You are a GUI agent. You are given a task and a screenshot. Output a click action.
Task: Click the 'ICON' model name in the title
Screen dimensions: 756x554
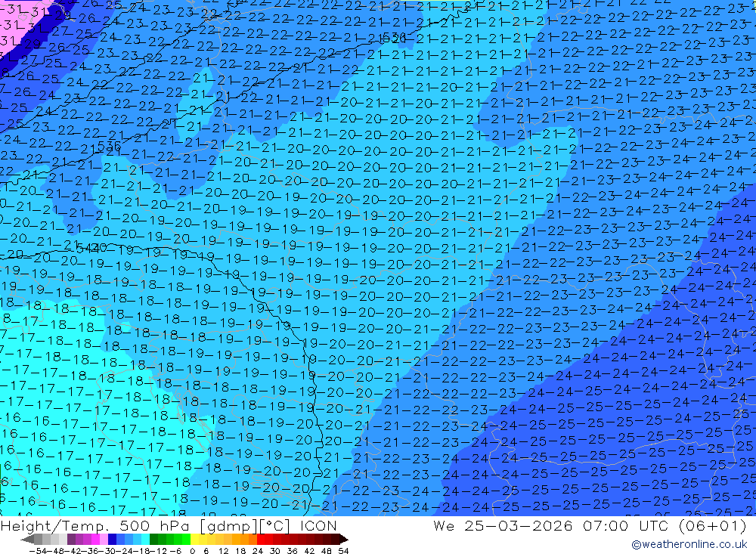[319, 525]
